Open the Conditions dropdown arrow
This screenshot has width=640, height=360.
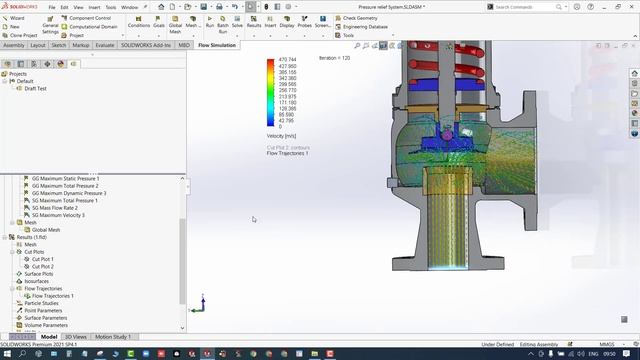coord(139,36)
